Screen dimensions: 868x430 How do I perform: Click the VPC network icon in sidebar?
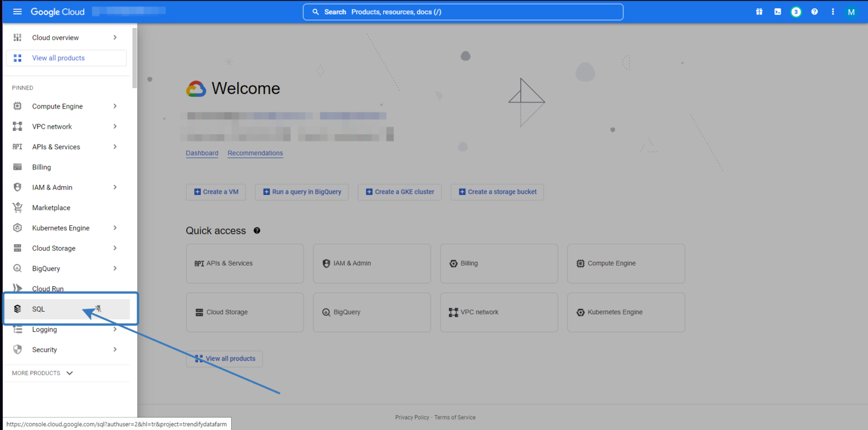tap(17, 127)
